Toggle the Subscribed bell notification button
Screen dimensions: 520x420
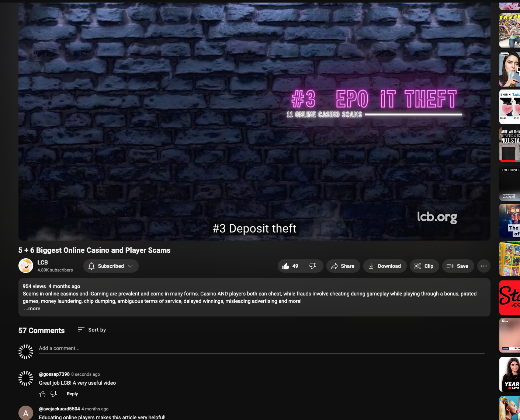[x=91, y=266]
